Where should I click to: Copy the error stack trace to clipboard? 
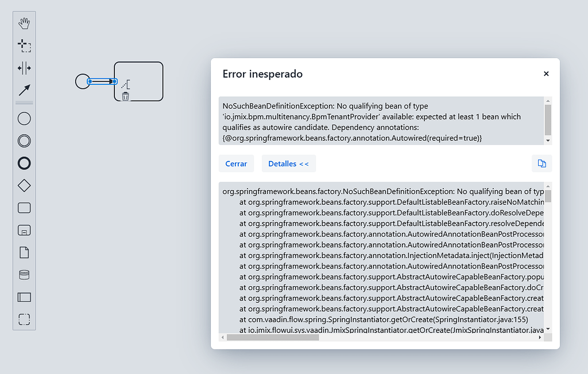541,163
